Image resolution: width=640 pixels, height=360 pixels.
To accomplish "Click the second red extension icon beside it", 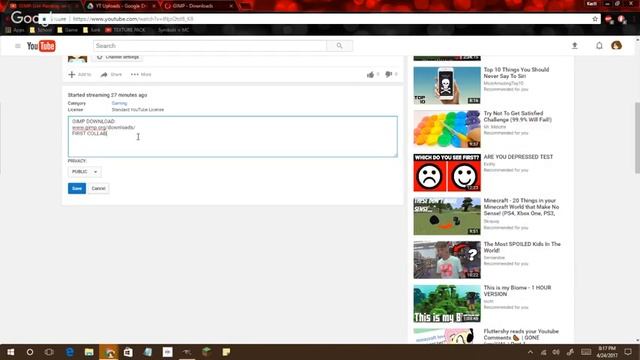I will (x=622, y=19).
